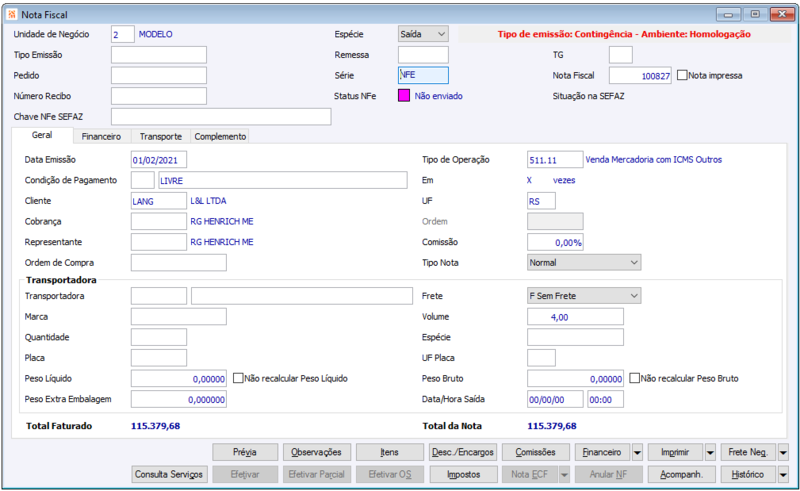Open the arrow beside Frete Neg. button

tap(783, 452)
